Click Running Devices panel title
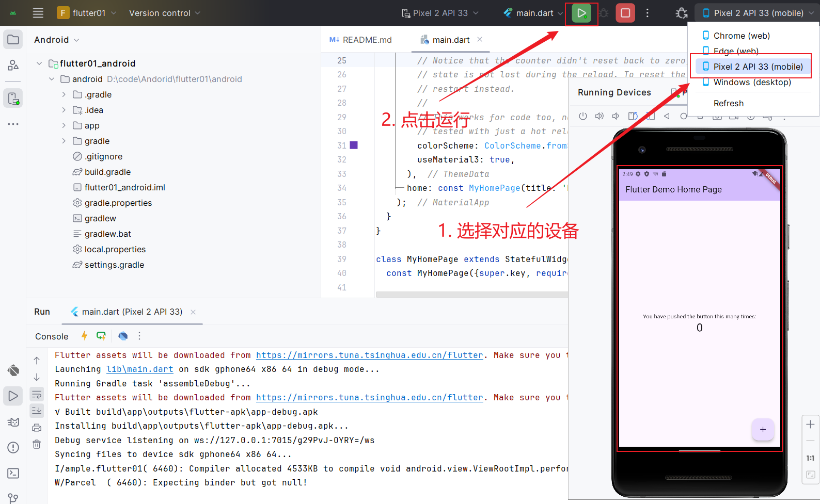The height and width of the screenshot is (504, 820). tap(614, 92)
